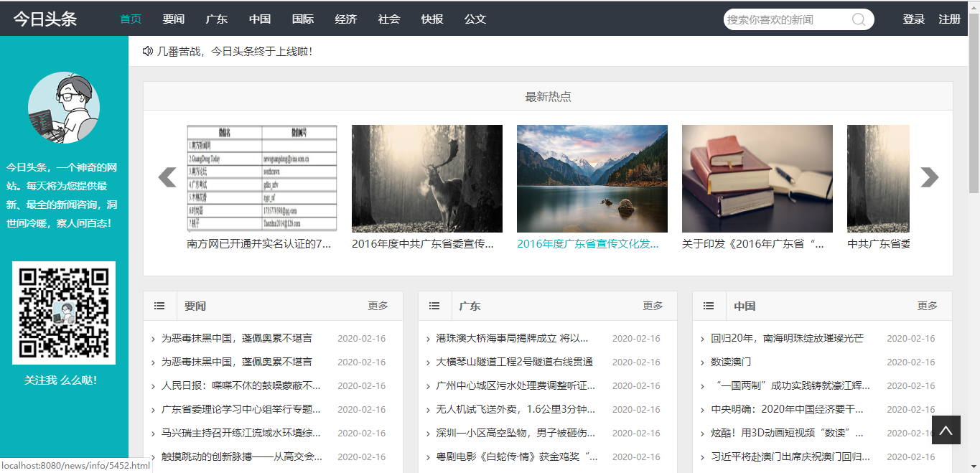Click the 注册 link
The image size is (980, 473).
(x=950, y=19)
